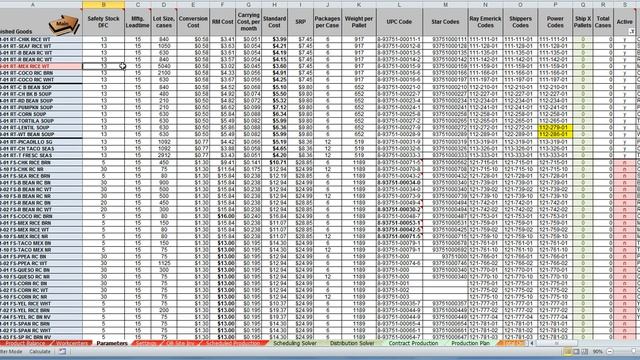
Task: Click the Carrying Cost, per month header
Action: coord(248,22)
